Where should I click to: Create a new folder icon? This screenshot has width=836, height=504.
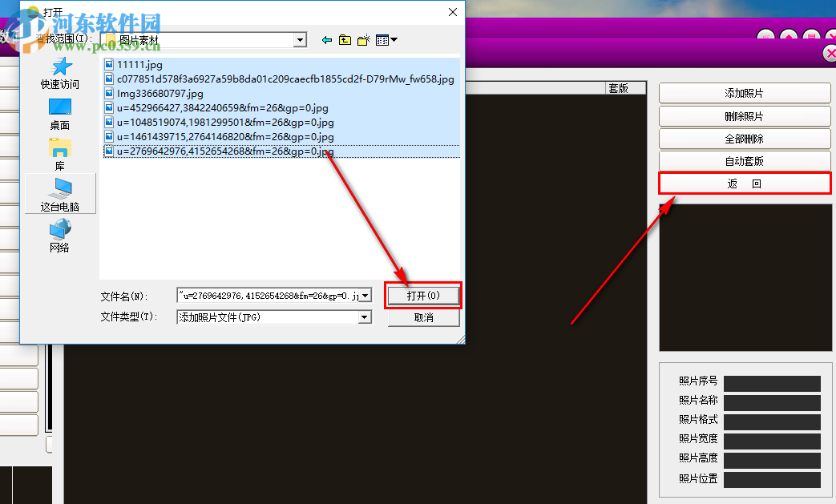(x=364, y=40)
